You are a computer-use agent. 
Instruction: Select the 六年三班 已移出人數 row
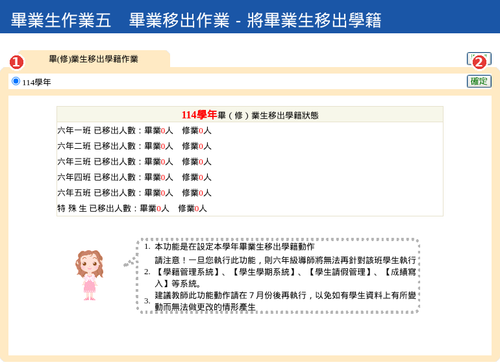click(x=250, y=162)
